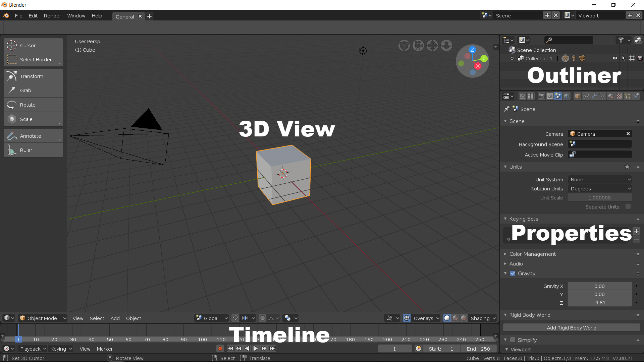Toggle Simplify checkbox in Properties panel
The width and height of the screenshot is (644, 362).
pyautogui.click(x=513, y=340)
